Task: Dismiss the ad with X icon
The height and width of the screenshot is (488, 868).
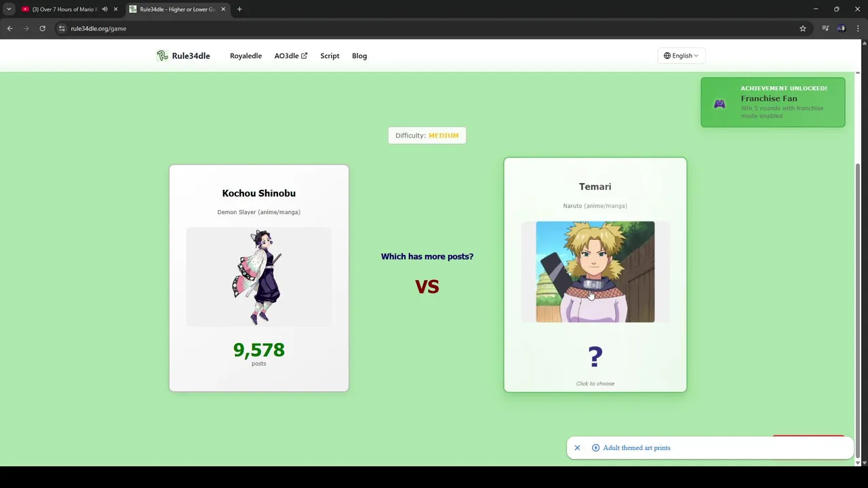Action: pyautogui.click(x=577, y=448)
